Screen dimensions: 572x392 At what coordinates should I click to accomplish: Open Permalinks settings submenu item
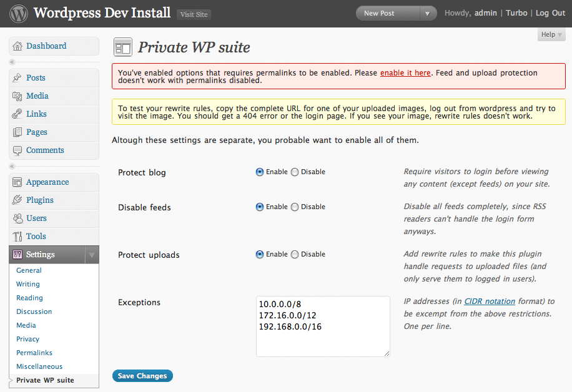coord(34,353)
